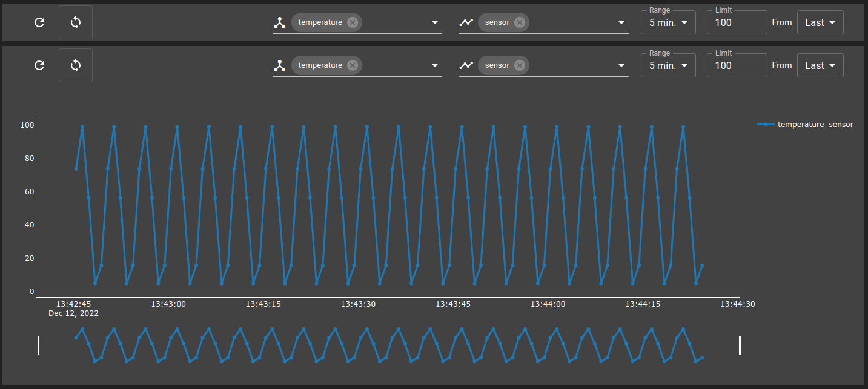Toggle the auto-sync button in the second toolbar

pos(76,65)
